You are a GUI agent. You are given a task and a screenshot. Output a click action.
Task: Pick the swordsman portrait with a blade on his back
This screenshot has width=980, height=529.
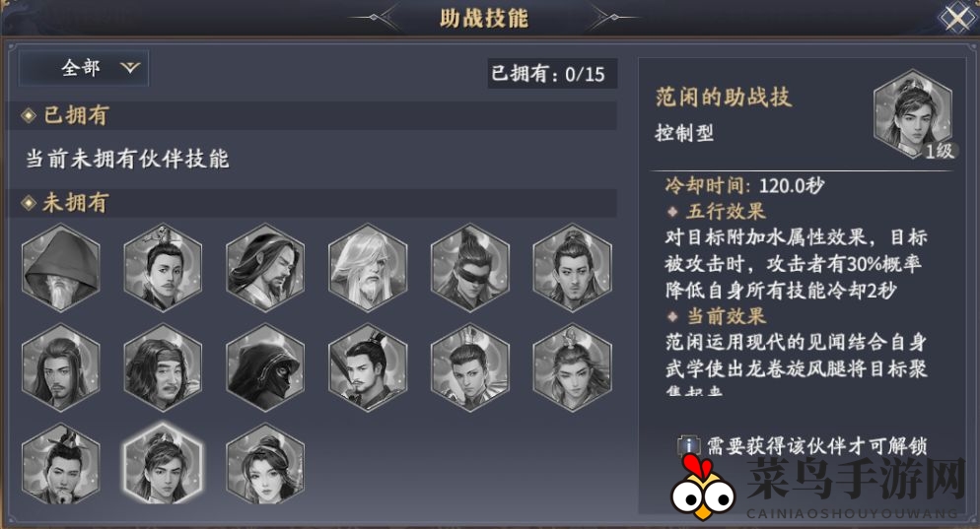click(x=368, y=367)
